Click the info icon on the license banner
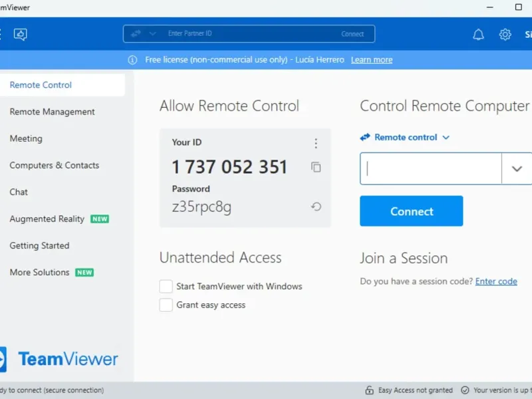This screenshot has height=399, width=532. tap(132, 60)
